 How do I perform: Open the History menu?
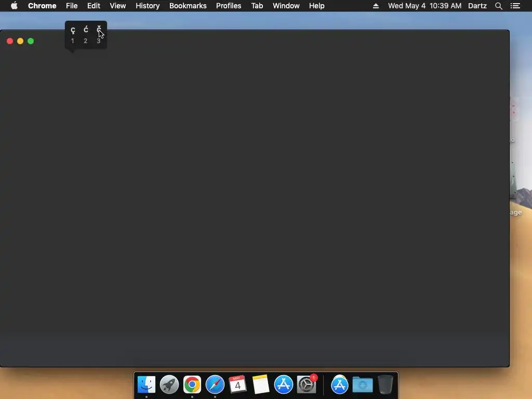pos(148,6)
